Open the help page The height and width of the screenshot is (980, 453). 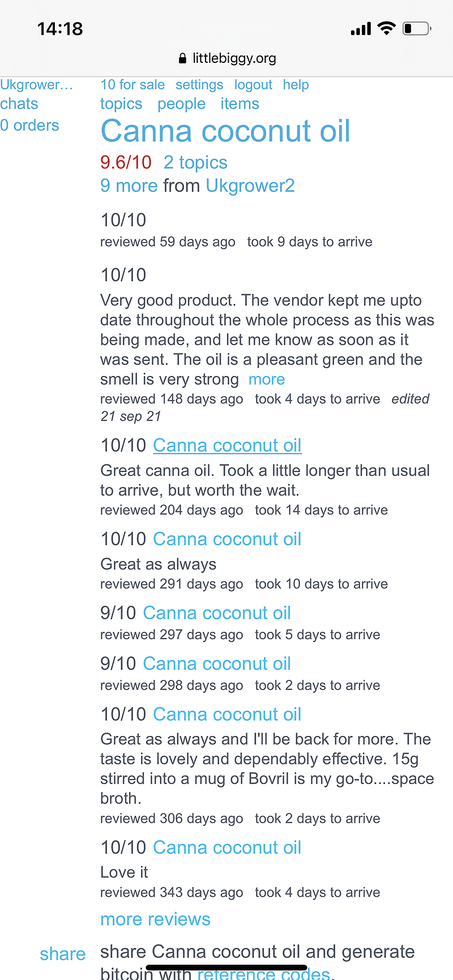coord(296,85)
